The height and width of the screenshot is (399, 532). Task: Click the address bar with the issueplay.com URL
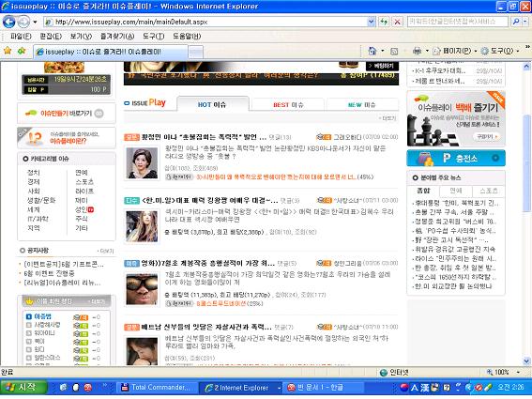205,23
